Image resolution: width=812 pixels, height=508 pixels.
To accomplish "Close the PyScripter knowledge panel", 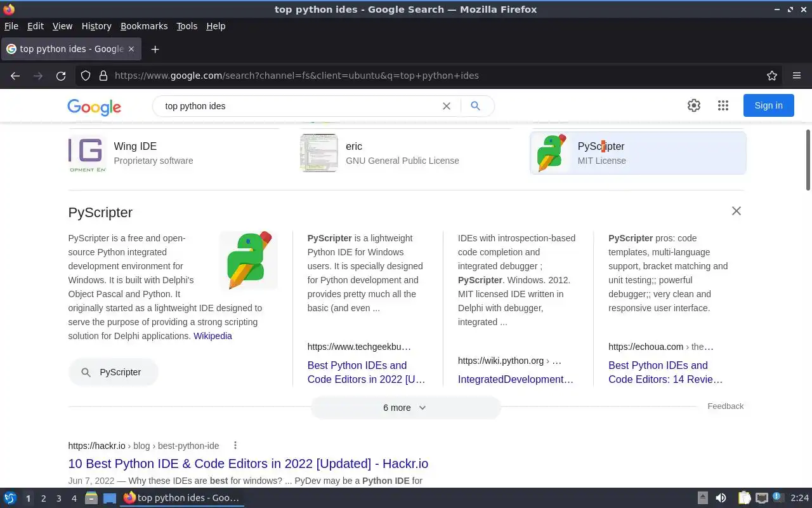I will point(737,211).
